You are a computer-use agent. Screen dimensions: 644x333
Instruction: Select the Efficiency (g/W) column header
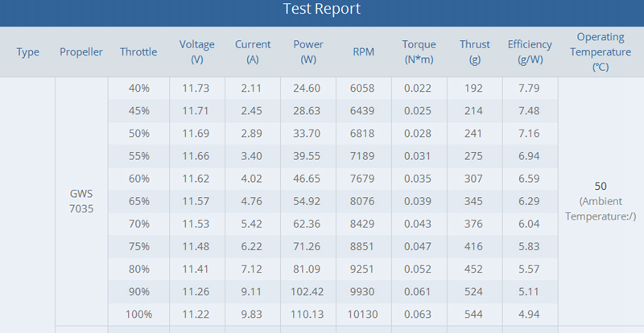pyautogui.click(x=530, y=52)
